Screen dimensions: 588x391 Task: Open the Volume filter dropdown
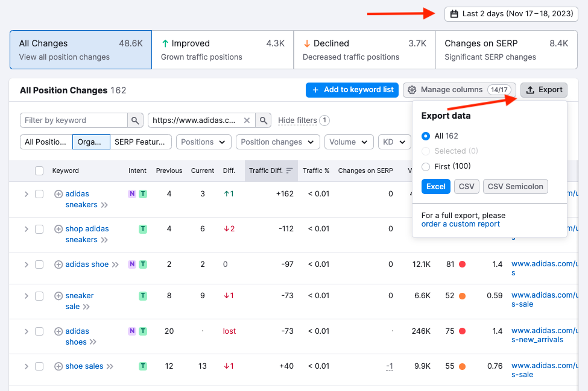[x=349, y=142]
